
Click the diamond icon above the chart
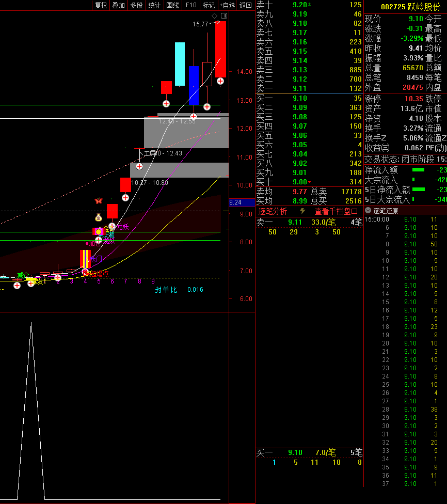214,15
